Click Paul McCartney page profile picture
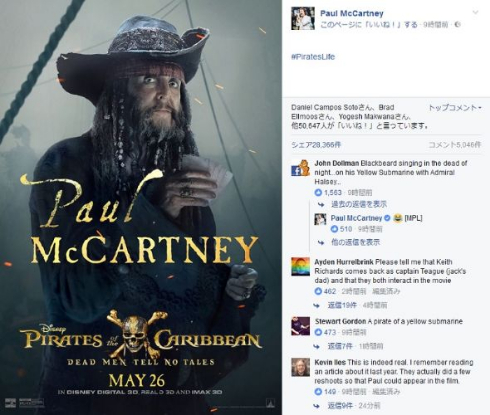Screen dimensions: 490x415 (302, 18)
